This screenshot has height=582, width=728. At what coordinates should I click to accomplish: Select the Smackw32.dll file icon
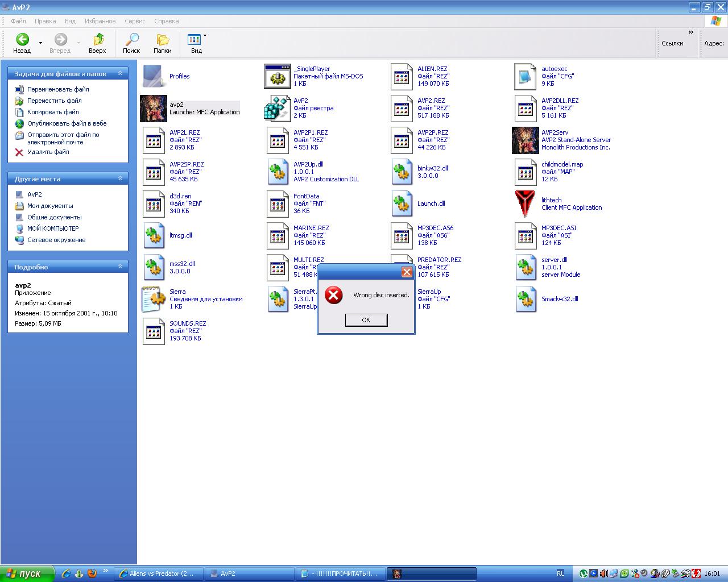[526, 299]
